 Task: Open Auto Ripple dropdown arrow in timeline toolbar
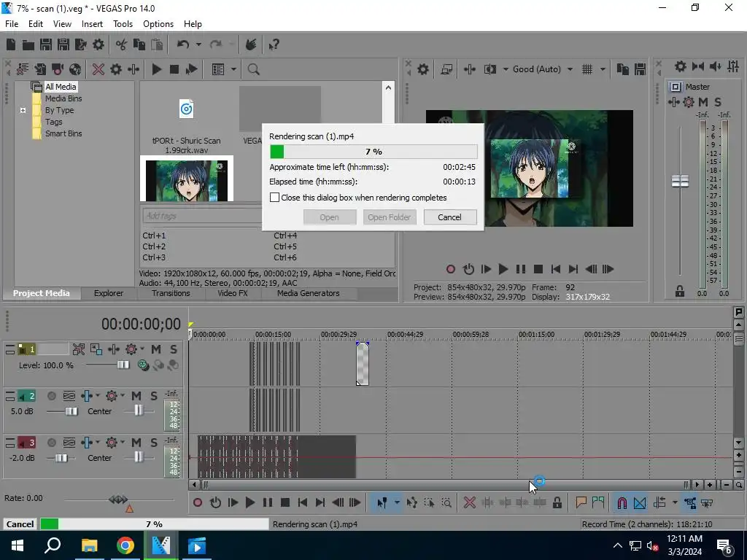tap(675, 502)
